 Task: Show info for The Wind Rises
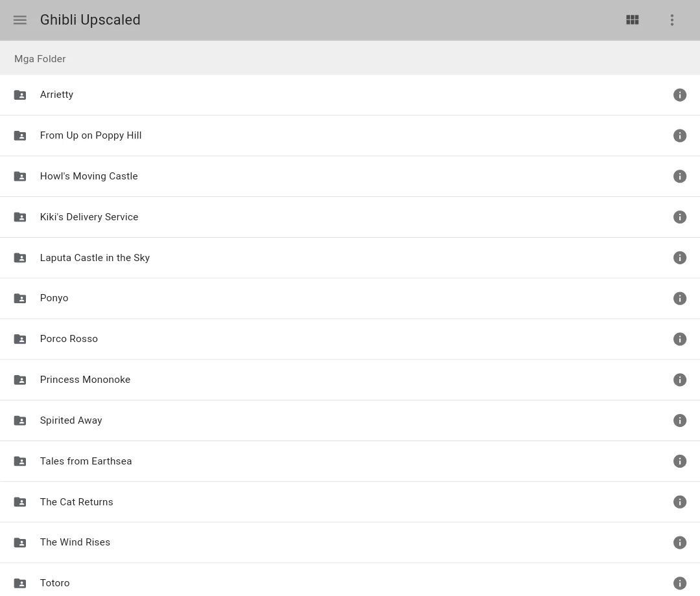[679, 542]
